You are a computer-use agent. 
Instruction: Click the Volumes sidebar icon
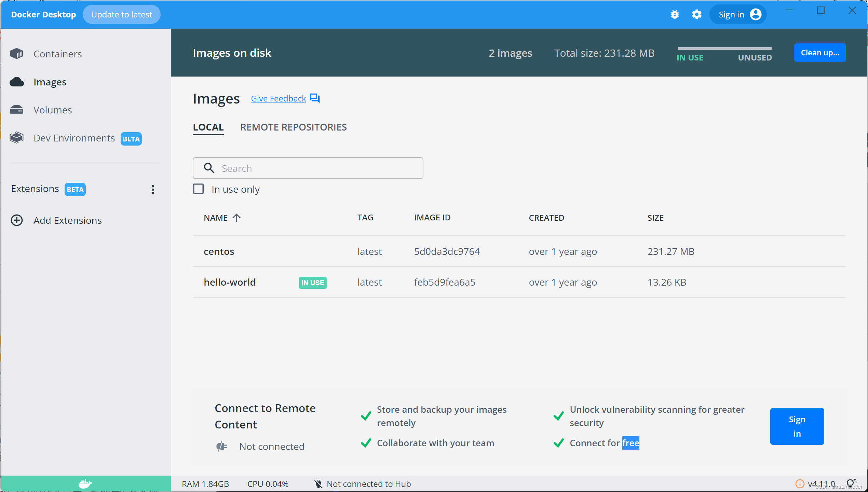(x=17, y=110)
